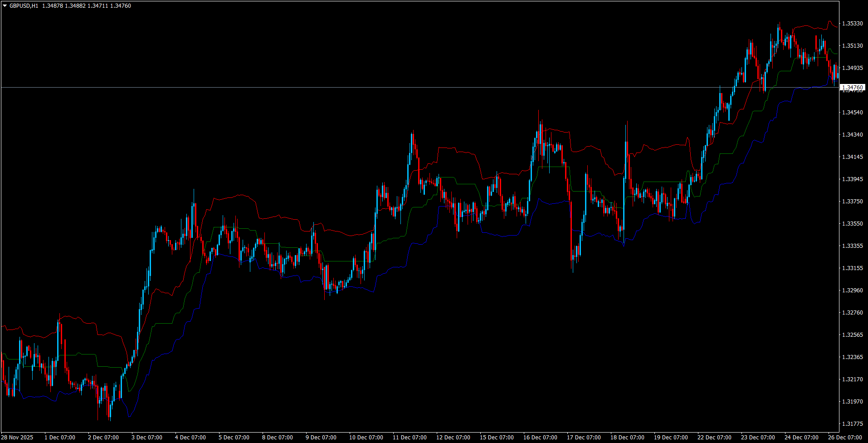Click the 1.32170 price level
868x443 pixels.
[853, 379]
